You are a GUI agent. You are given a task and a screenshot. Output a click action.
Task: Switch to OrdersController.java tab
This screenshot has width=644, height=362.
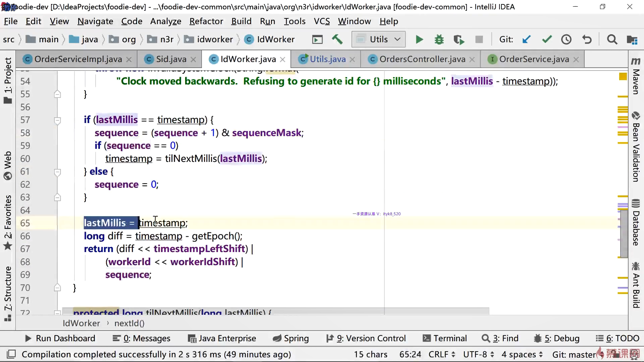422,59
